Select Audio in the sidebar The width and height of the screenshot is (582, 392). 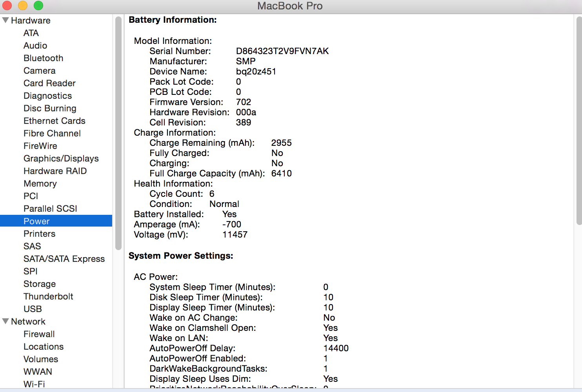(35, 45)
